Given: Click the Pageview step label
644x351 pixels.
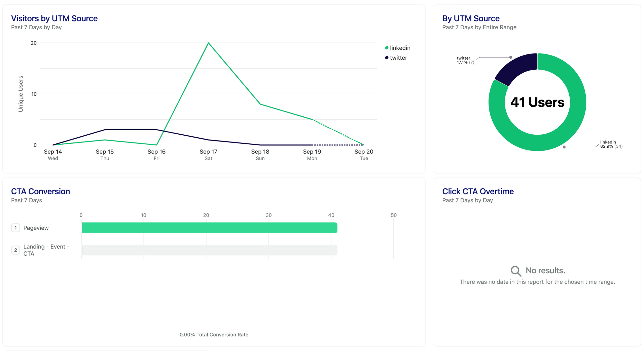Looking at the screenshot, I should click(36, 228).
